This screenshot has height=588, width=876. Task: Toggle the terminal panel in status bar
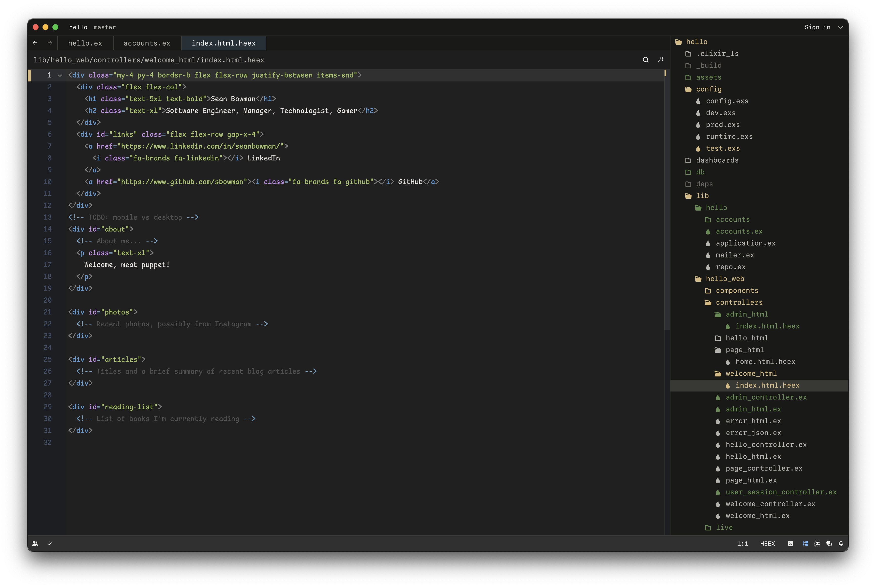coord(791,543)
